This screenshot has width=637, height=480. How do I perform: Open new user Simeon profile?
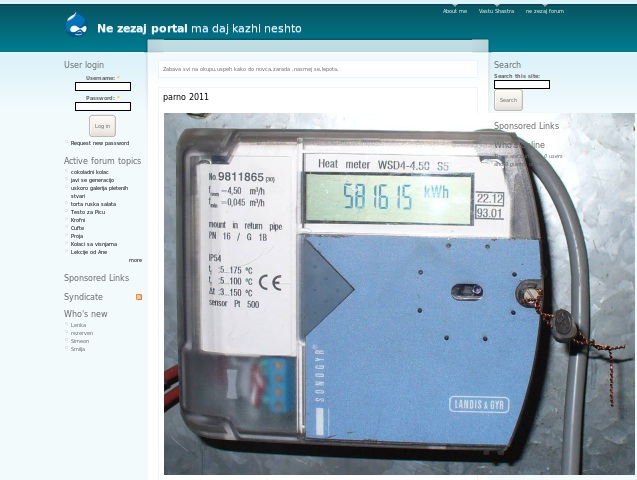(80, 341)
